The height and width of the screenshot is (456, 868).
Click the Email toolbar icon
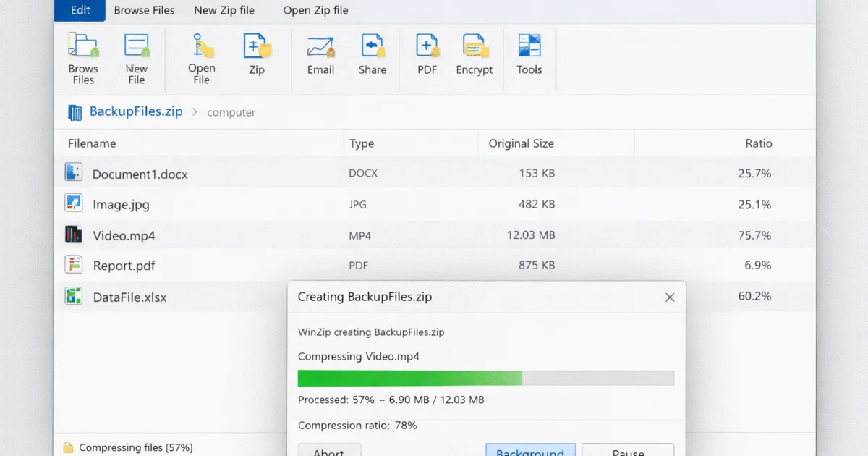(x=320, y=46)
